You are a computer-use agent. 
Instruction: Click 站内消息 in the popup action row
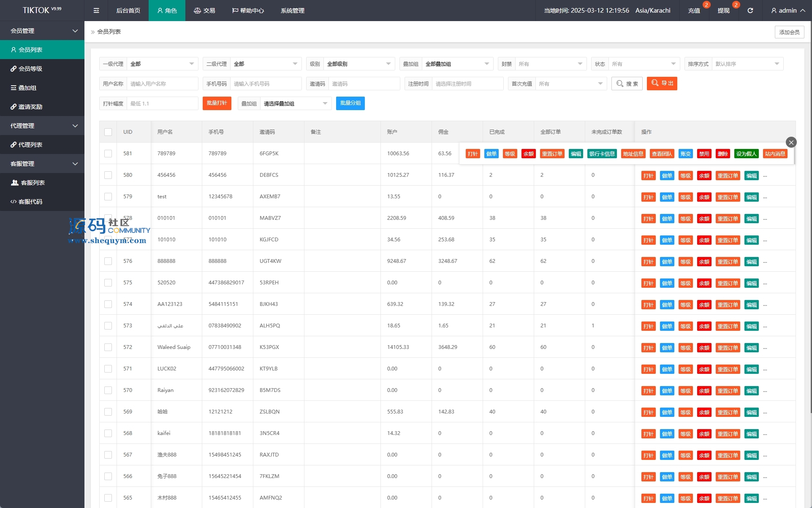[x=775, y=154]
